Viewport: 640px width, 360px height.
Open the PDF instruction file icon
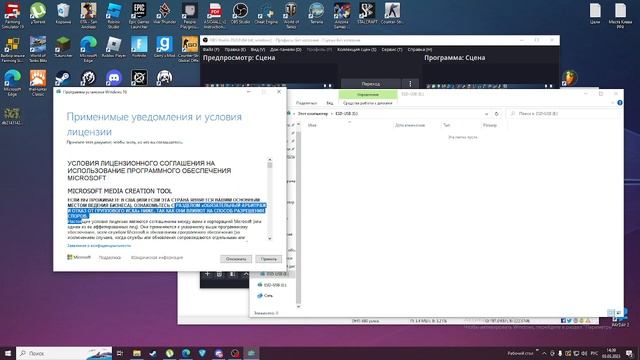(x=215, y=16)
